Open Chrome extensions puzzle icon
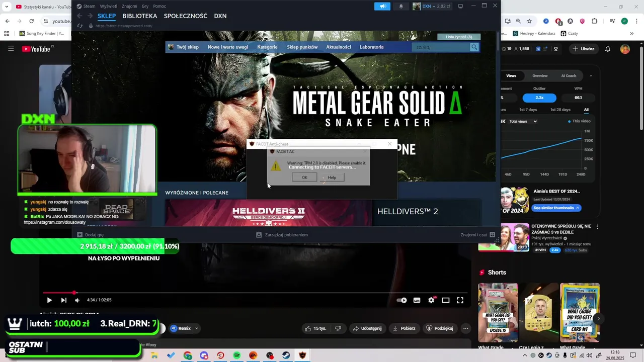Image resolution: width=644 pixels, height=362 pixels. click(x=595, y=21)
